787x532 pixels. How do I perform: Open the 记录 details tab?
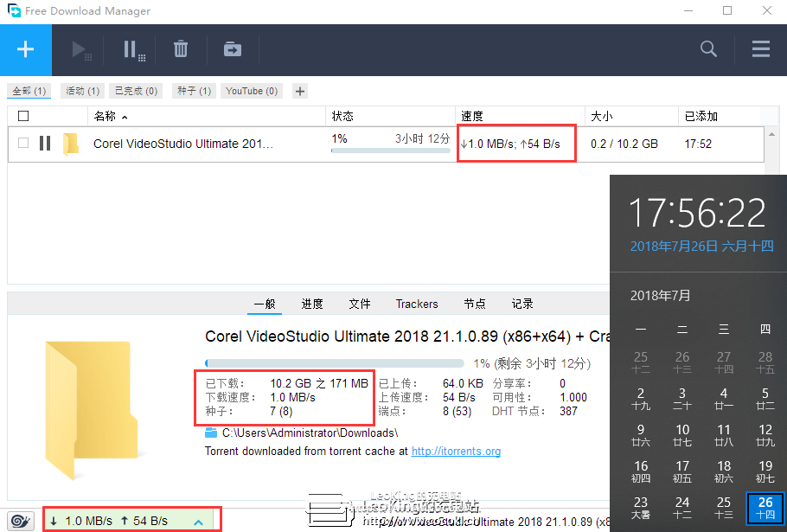(x=522, y=304)
